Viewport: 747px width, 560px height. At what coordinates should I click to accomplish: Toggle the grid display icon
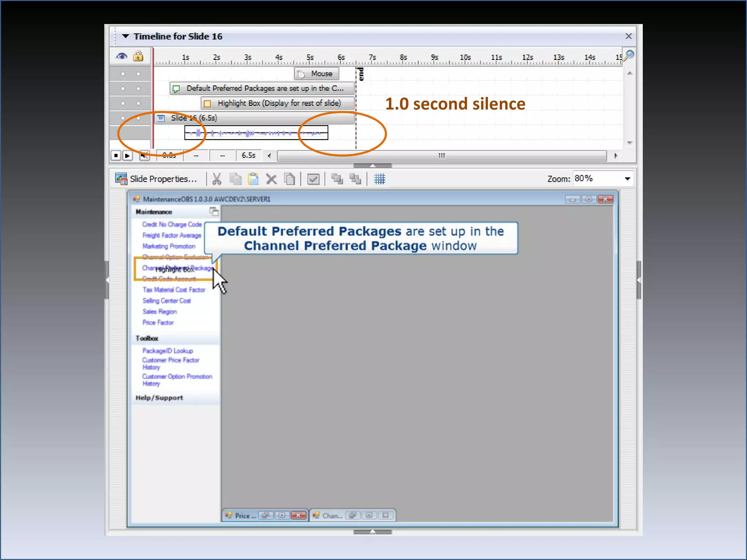pyautogui.click(x=379, y=179)
